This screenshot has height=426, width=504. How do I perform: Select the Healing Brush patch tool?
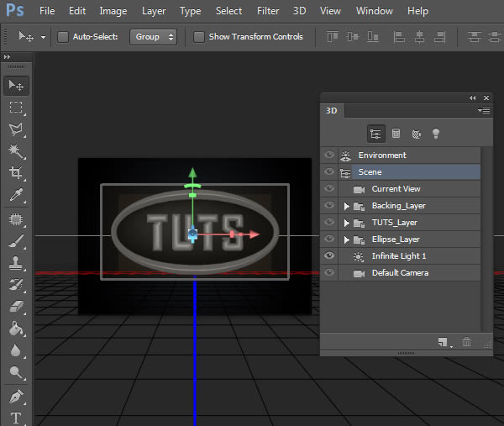(x=16, y=219)
